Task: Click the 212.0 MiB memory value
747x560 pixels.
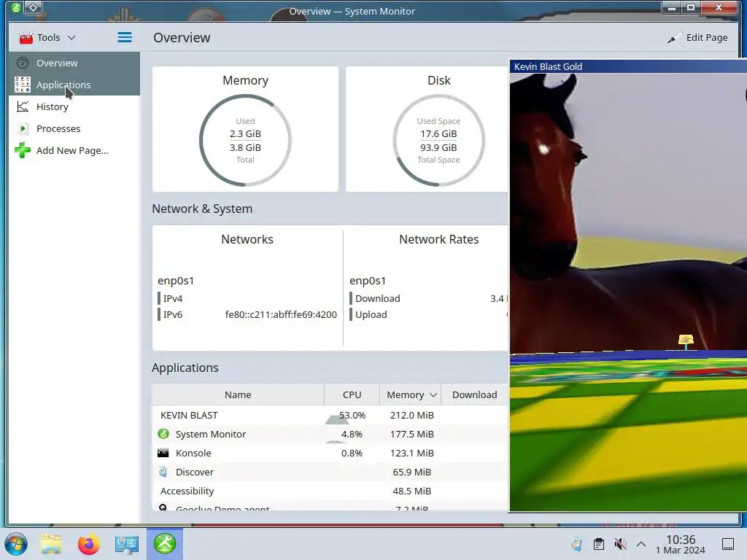Action: pyautogui.click(x=411, y=415)
